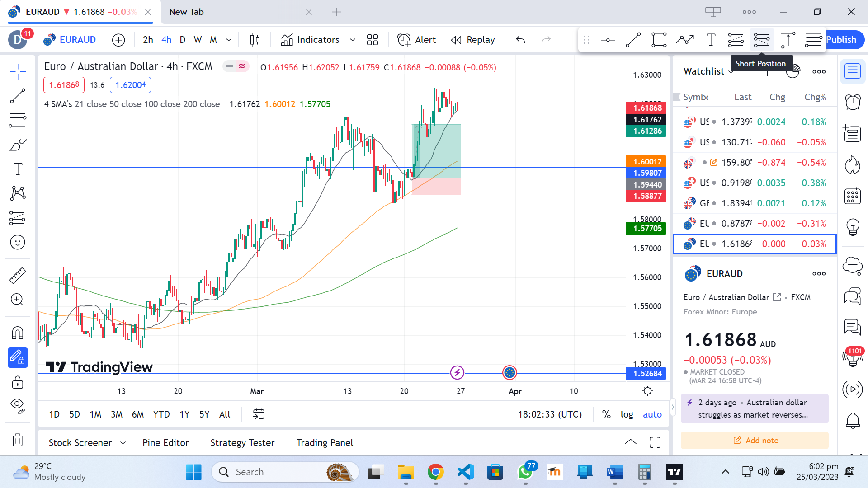Open the calendar panel icon

853,196
